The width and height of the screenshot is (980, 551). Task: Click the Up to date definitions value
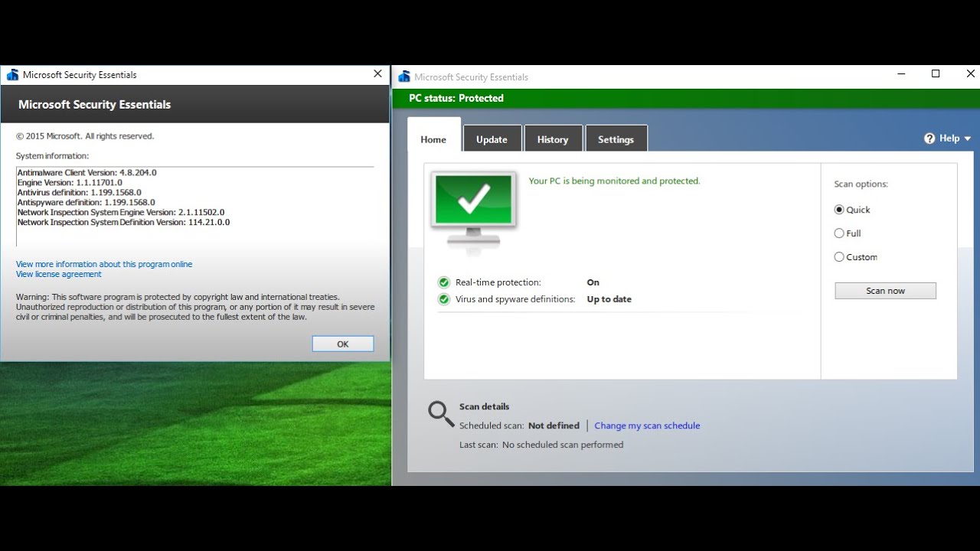(x=609, y=299)
